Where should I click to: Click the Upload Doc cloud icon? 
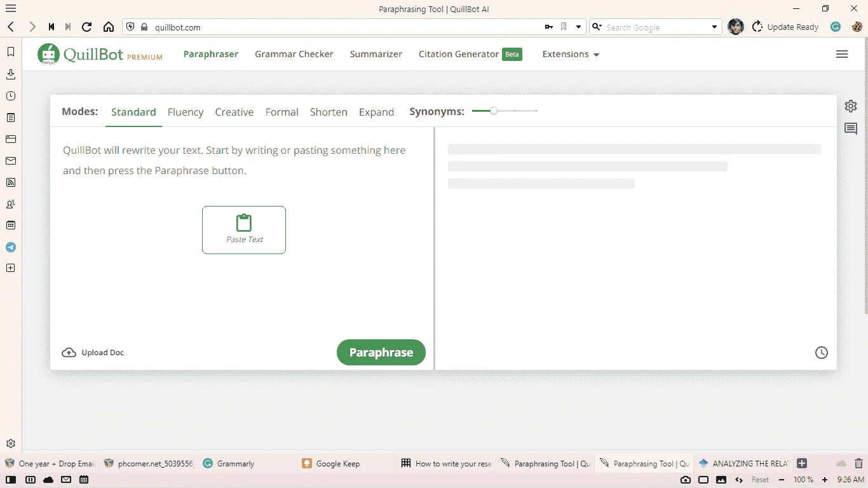point(69,353)
